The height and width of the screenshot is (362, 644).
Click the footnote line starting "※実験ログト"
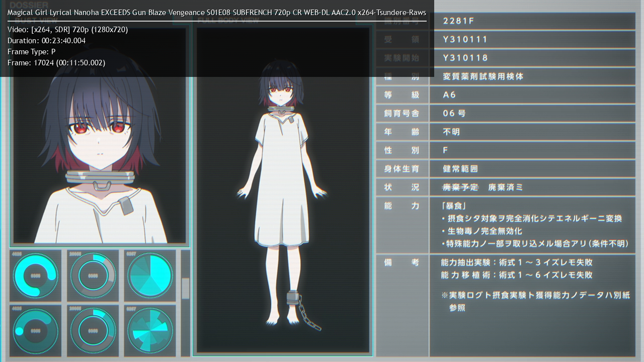click(x=536, y=295)
